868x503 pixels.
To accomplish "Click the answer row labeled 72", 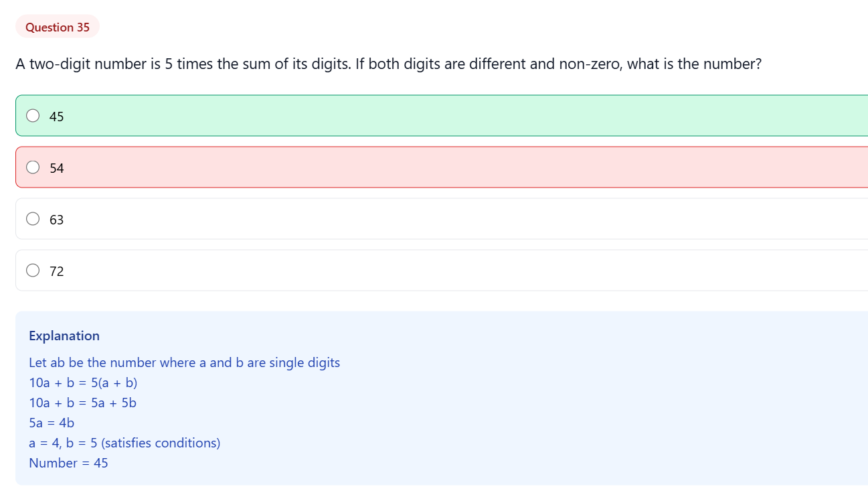I will pos(268,270).
